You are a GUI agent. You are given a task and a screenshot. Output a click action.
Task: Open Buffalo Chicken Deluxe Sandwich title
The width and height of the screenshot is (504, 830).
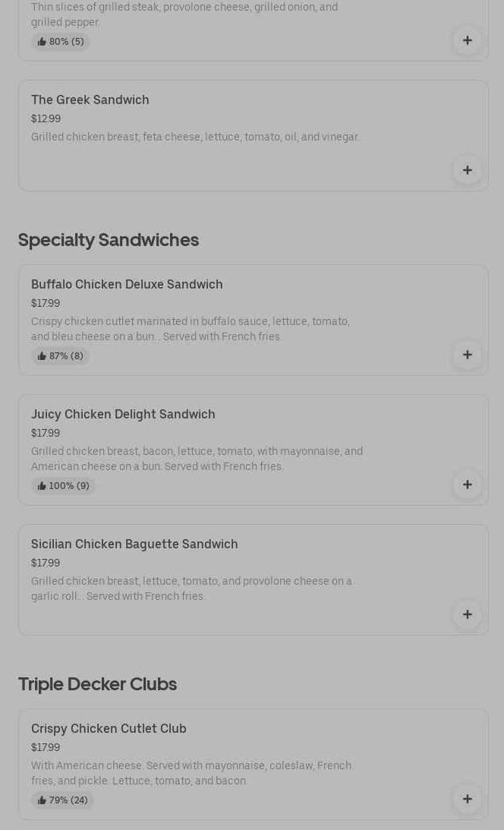[127, 284]
